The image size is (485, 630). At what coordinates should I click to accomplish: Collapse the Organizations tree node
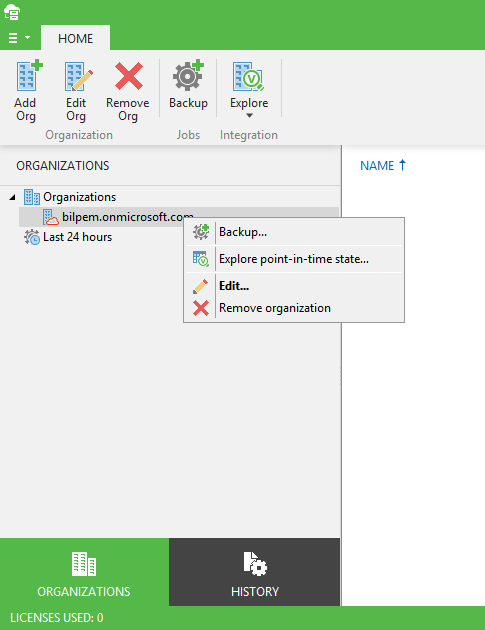pyautogui.click(x=12, y=197)
